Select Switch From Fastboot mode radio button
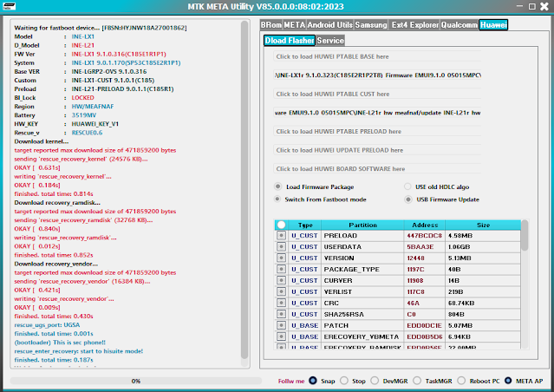This screenshot has width=554, height=392. 277,199
